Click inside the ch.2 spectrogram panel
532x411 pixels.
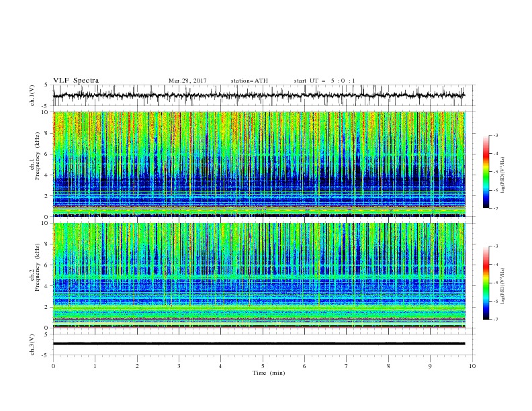pyautogui.click(x=259, y=275)
